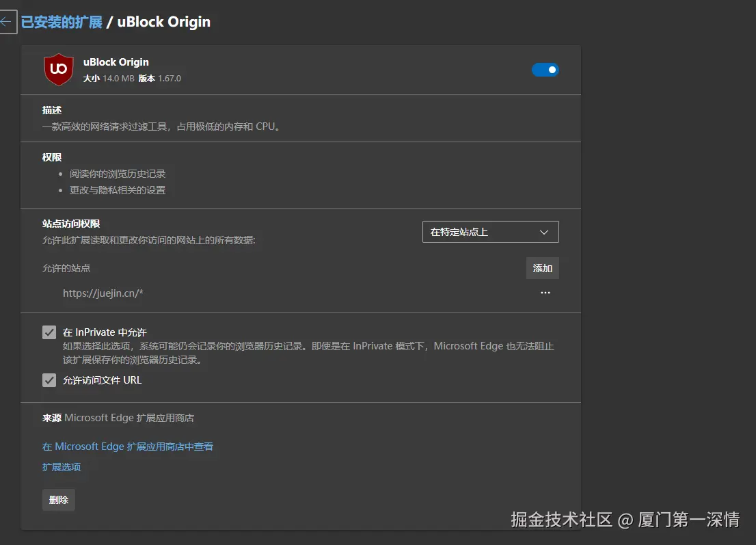Click the 添加 button for allowed sites
Viewport: 756px width, 545px height.
tap(543, 268)
